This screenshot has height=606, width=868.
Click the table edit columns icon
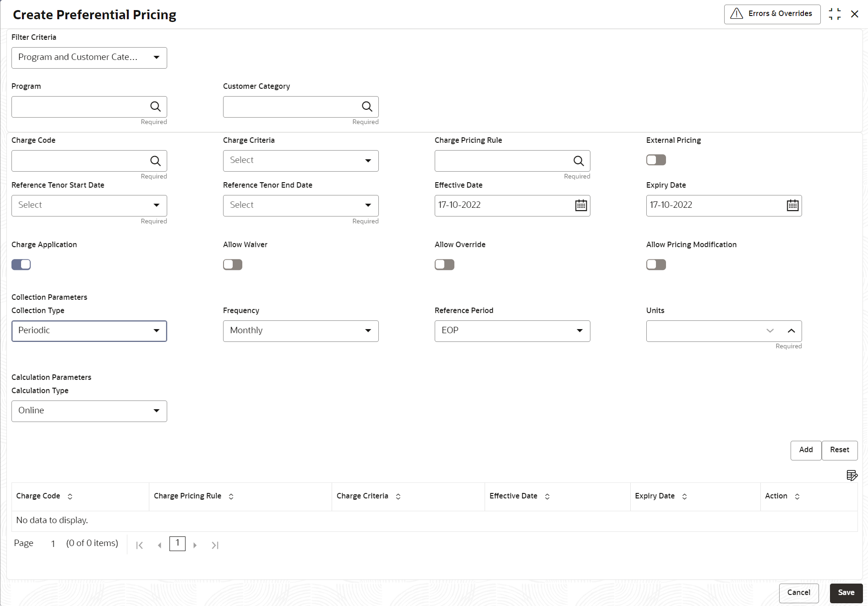pyautogui.click(x=852, y=476)
